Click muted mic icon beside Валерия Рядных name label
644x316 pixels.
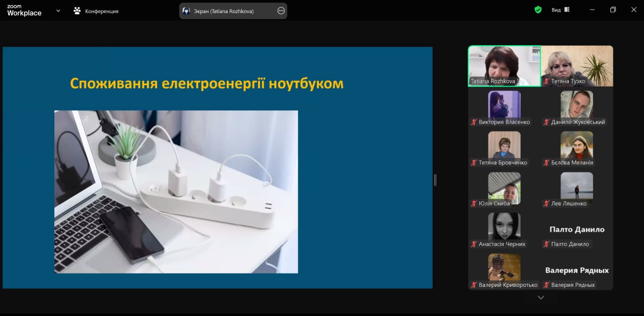pyautogui.click(x=546, y=285)
